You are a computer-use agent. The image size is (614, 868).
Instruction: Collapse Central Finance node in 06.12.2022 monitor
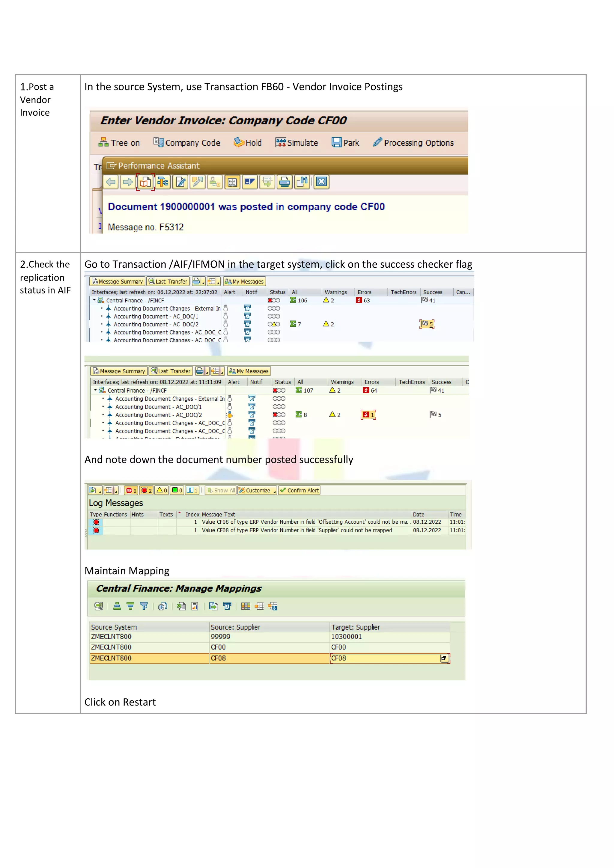pos(94,300)
